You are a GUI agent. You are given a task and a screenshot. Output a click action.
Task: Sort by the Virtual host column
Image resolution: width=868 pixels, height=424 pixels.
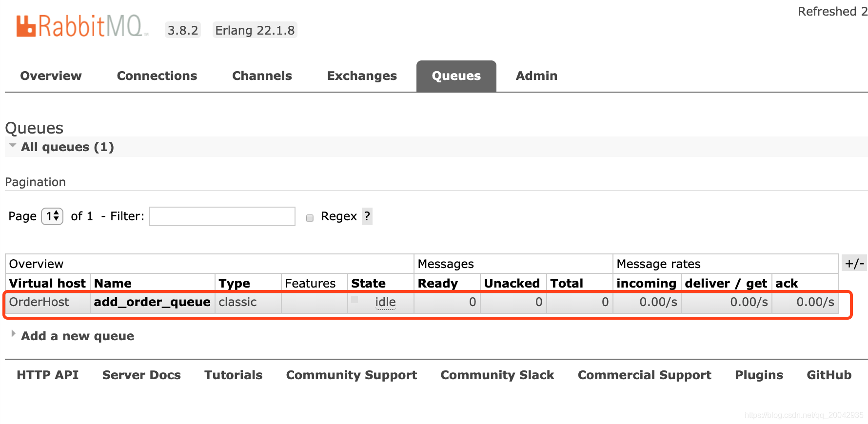pos(47,284)
